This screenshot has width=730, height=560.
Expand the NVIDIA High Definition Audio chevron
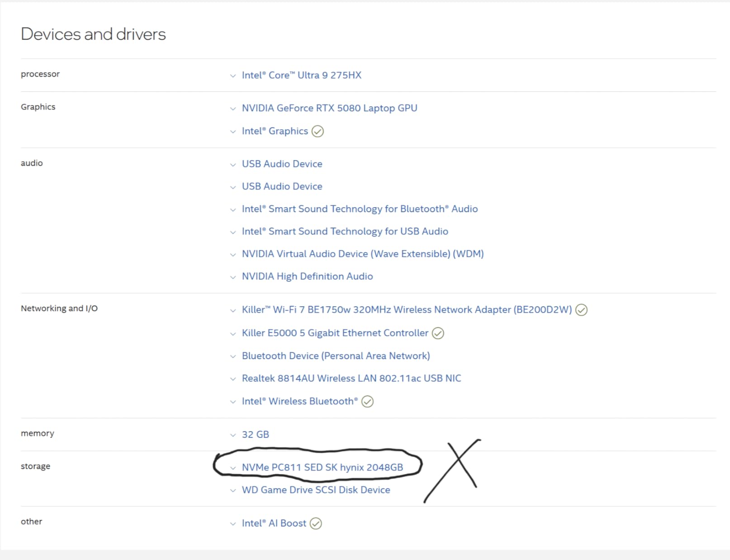[x=233, y=277]
